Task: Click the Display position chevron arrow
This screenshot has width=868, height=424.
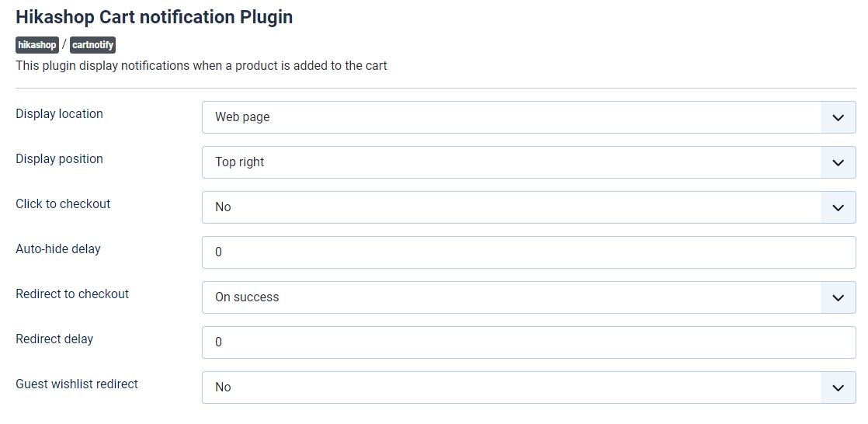Action: point(838,162)
